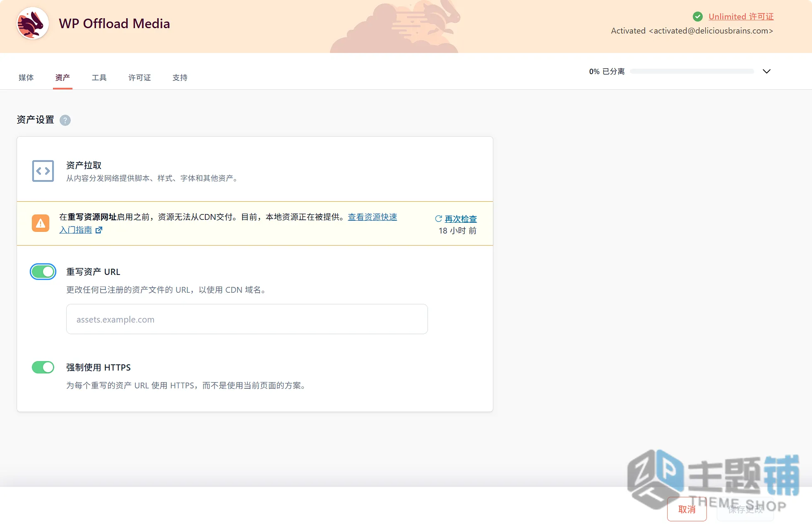This screenshot has height=525, width=812.
Task: Click the 再次检查 link
Action: 461,219
